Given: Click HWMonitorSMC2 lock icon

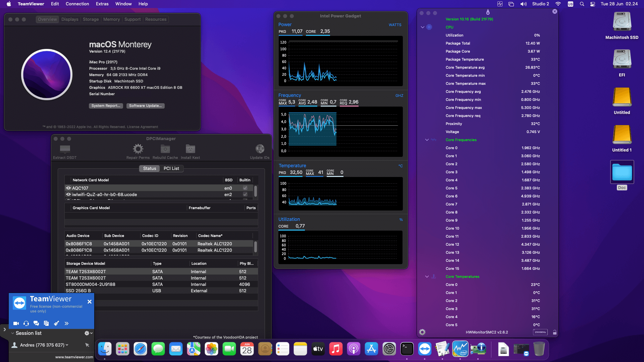Looking at the screenshot, I should point(555,332).
